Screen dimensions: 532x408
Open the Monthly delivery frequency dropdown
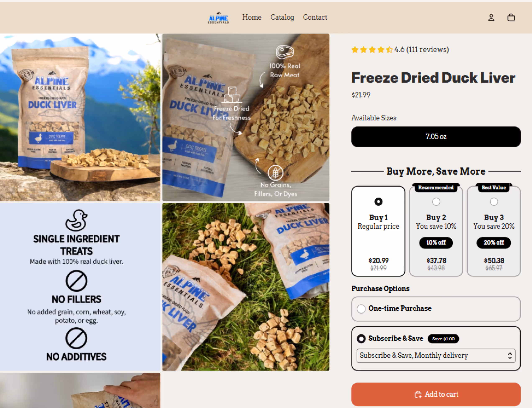tap(436, 355)
